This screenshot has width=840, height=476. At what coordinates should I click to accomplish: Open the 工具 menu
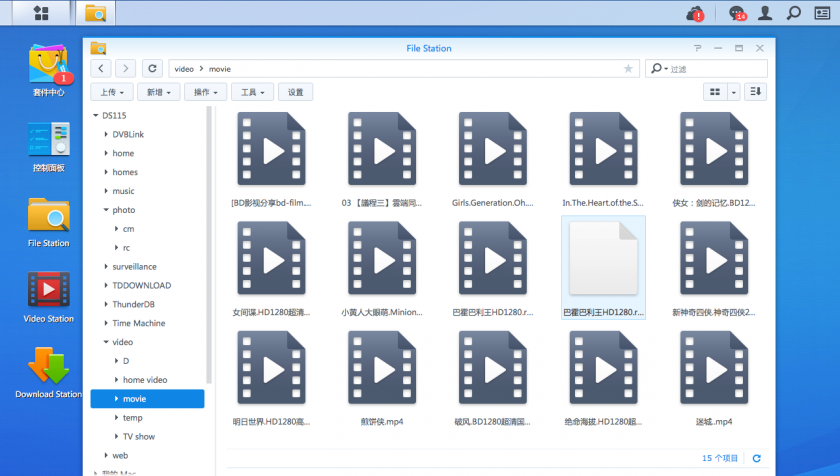251,92
